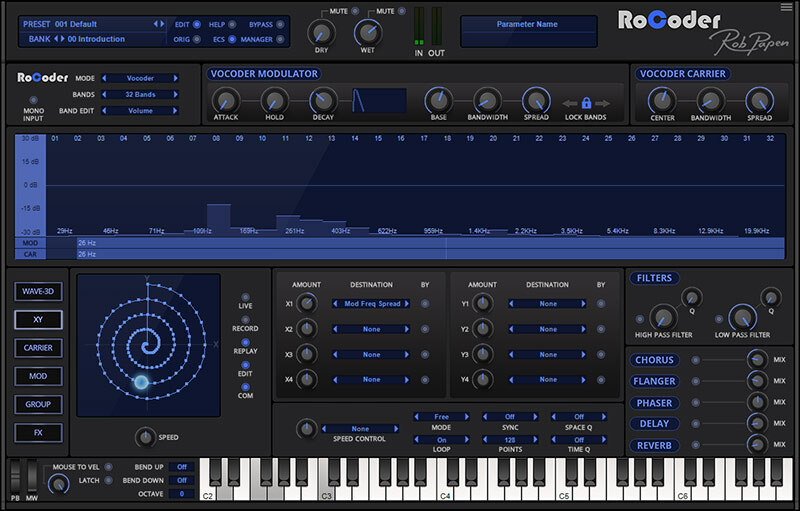Image resolution: width=800 pixels, height=511 pixels.
Task: Click the Vocoder Carrier Center knob
Action: click(660, 100)
